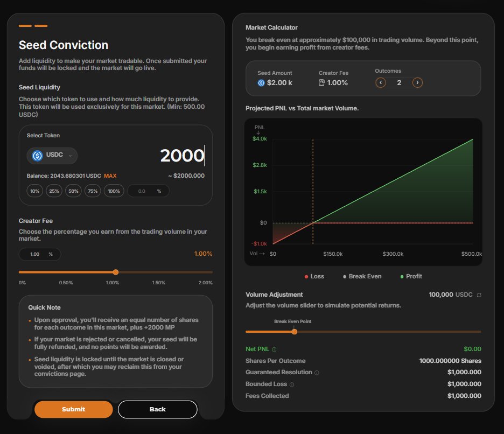
Task: Click the Creator Fee icon in calculator
Action: [x=322, y=83]
